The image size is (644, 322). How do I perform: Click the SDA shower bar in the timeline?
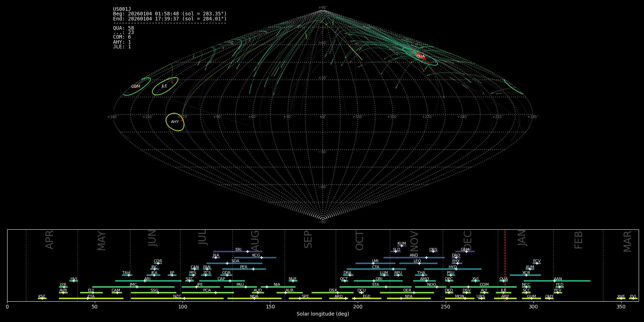coord(234,263)
